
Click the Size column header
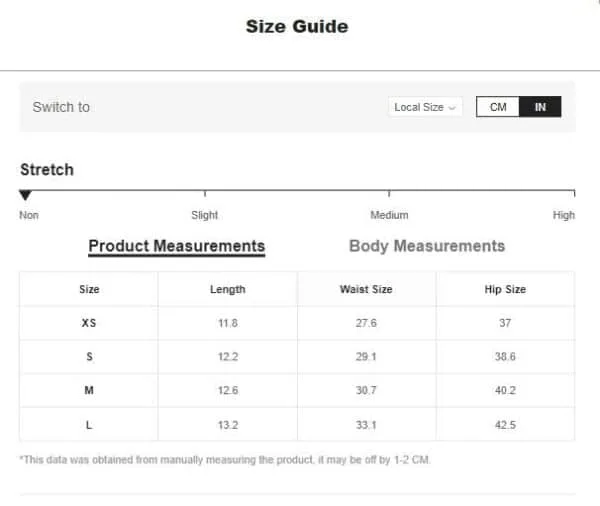pos(89,289)
